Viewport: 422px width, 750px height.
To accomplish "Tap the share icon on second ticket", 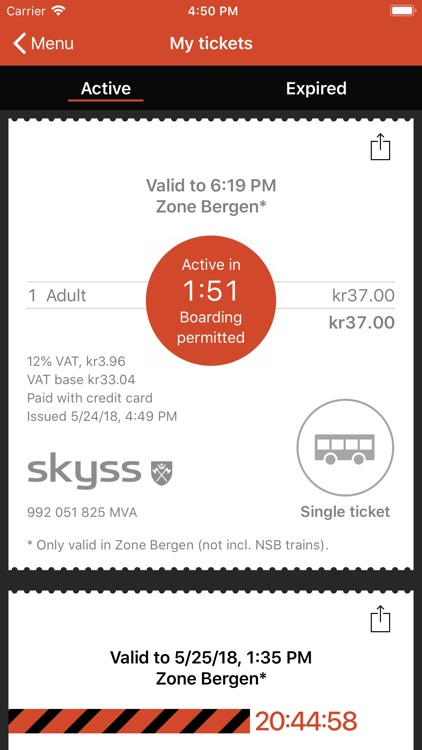I will 380,618.
